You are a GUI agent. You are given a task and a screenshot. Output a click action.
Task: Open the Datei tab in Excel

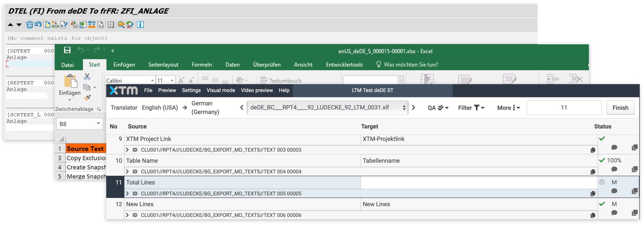[x=68, y=65]
